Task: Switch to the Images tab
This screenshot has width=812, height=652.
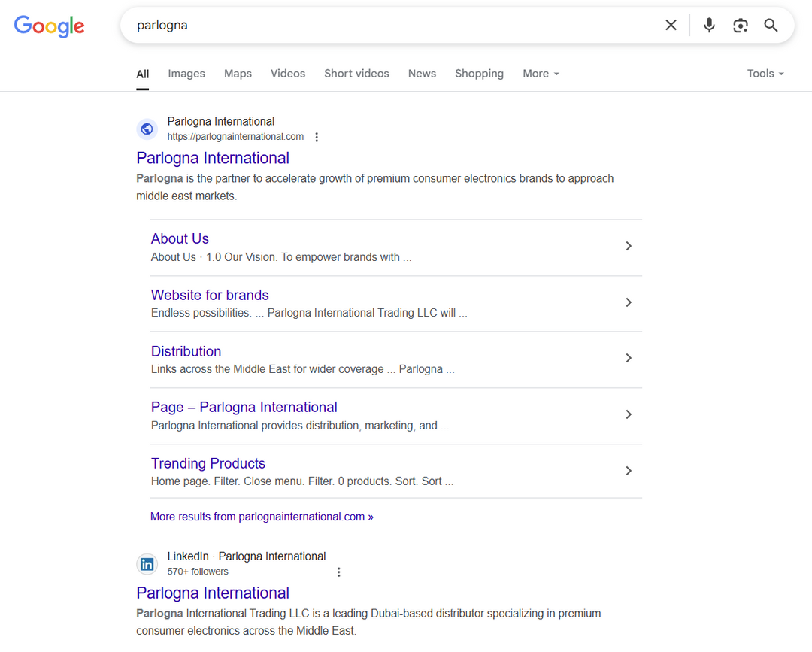Action: pos(186,74)
